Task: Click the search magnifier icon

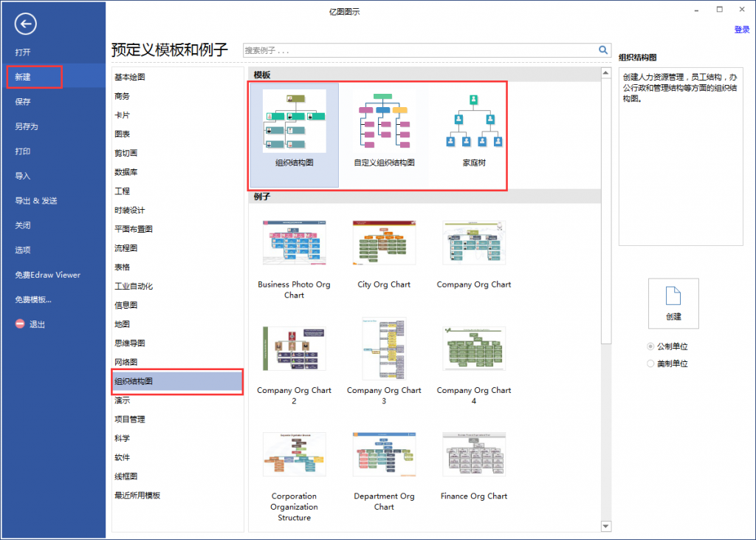Action: click(x=602, y=49)
